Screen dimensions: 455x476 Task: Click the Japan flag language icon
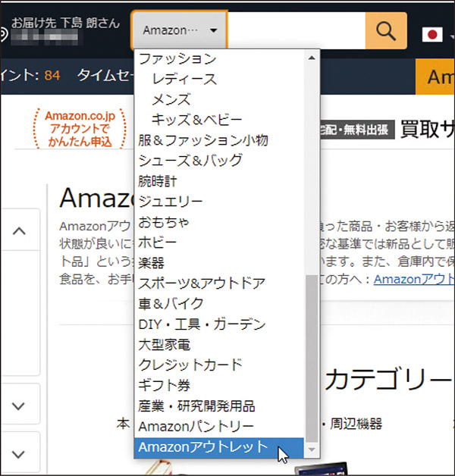pyautogui.click(x=432, y=35)
